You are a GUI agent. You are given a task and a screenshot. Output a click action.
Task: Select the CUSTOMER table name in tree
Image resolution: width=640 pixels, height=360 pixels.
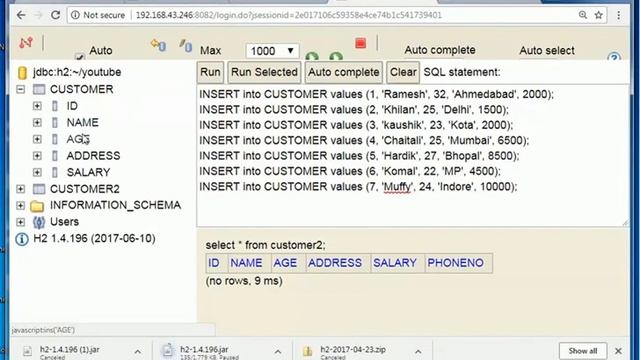coord(82,89)
